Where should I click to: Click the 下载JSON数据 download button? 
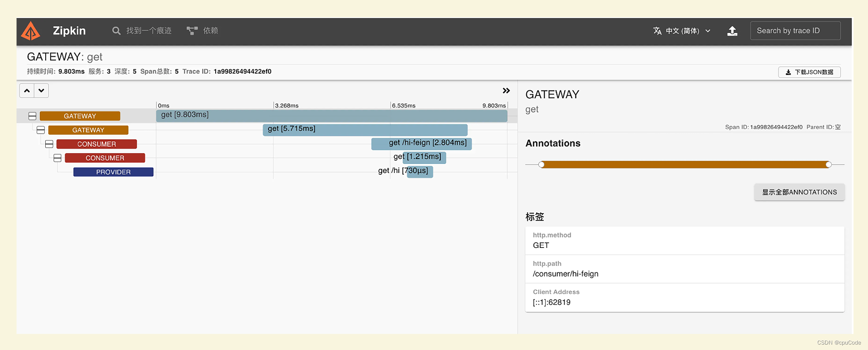809,72
